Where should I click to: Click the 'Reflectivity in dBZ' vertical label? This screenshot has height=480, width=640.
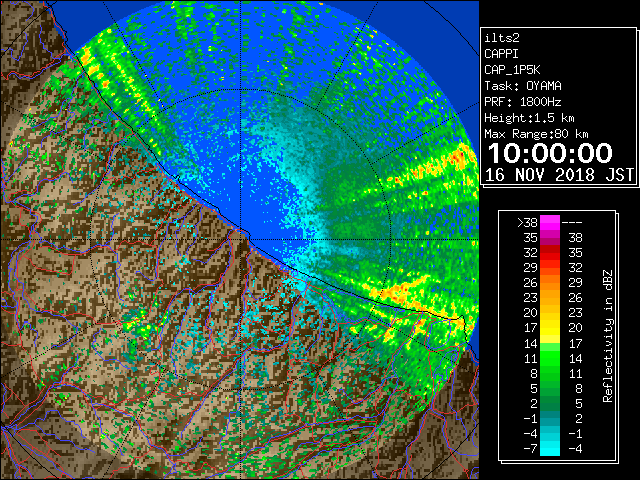608,336
